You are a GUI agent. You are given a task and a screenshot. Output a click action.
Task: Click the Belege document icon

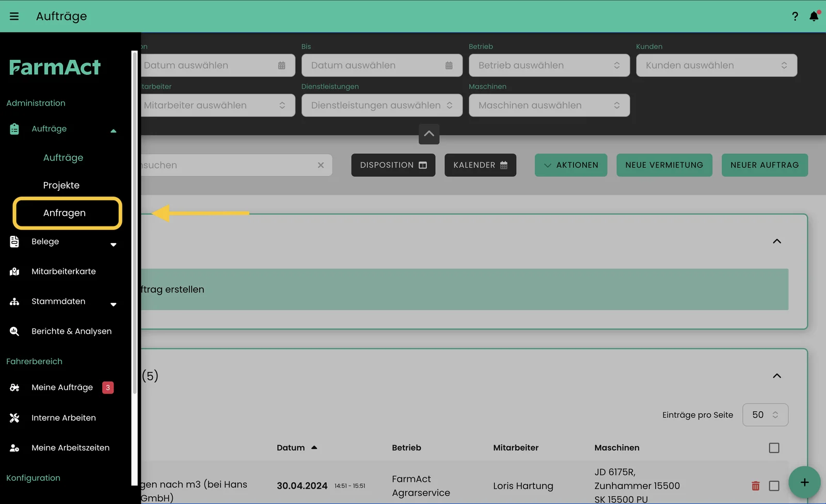tap(14, 241)
